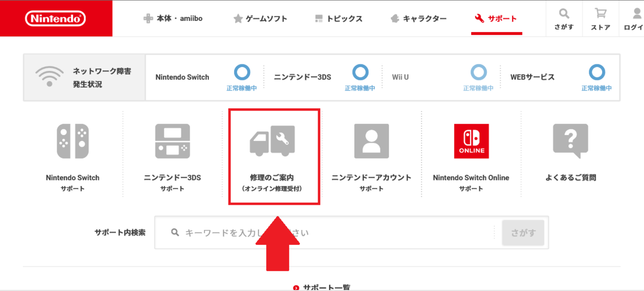Open ニンテンドーアカウント サポート person icon

click(x=371, y=141)
